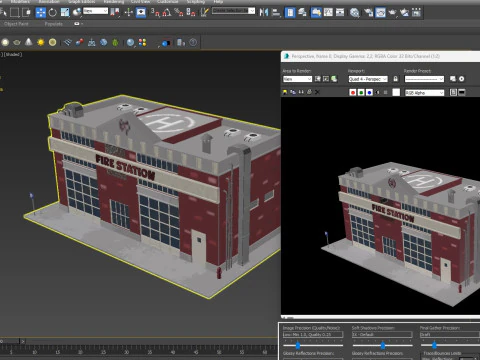The height and width of the screenshot is (360, 480).
Task: Print the rendered image
Action: 309,92
